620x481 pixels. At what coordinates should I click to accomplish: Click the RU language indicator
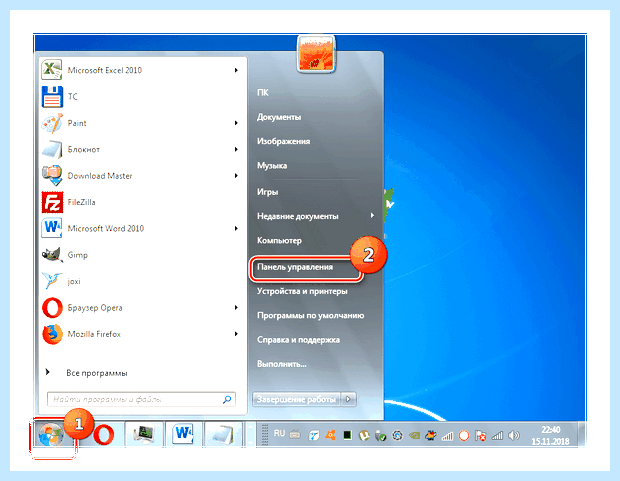(279, 433)
